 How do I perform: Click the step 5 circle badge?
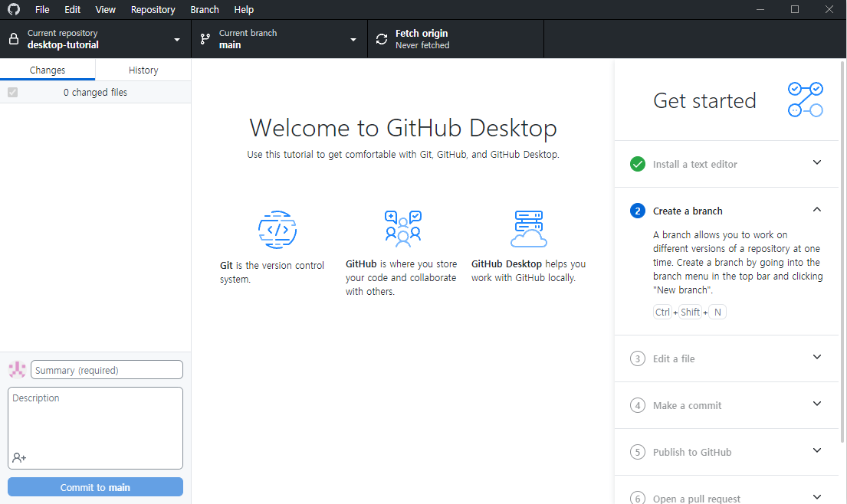(x=638, y=452)
